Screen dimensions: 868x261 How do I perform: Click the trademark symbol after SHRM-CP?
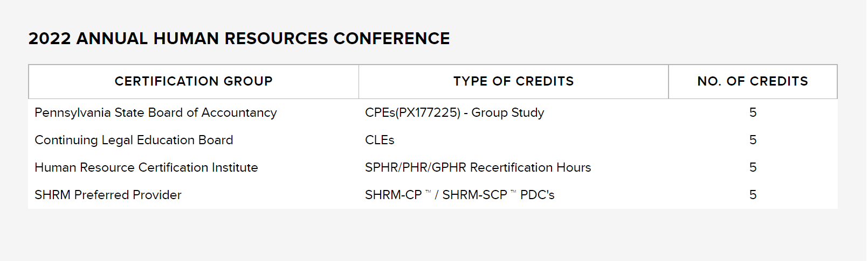(428, 192)
